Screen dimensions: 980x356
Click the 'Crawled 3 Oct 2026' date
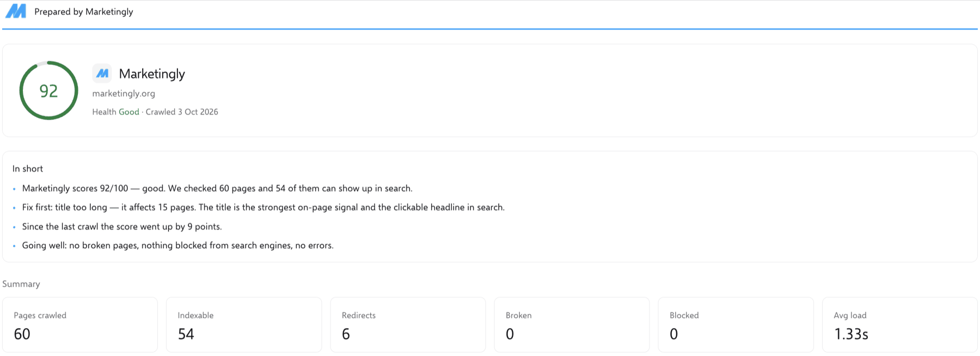pos(182,112)
